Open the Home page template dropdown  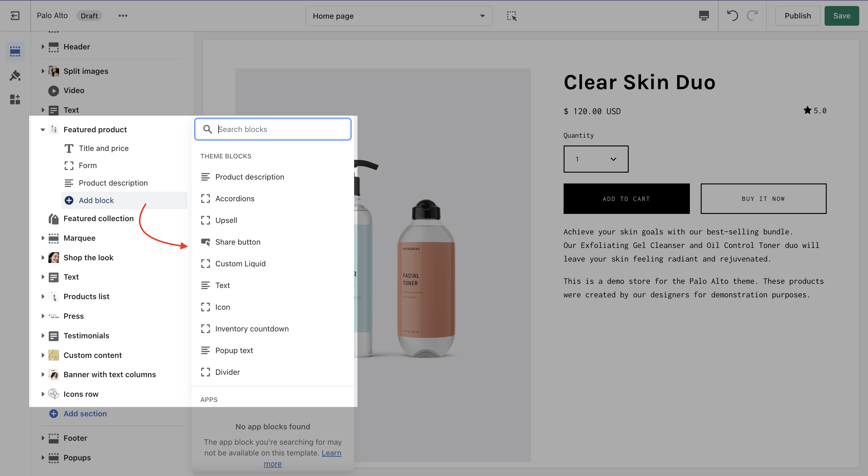399,16
